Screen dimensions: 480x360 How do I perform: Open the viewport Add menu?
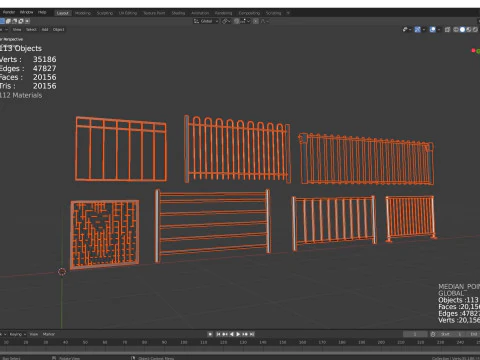(45, 30)
